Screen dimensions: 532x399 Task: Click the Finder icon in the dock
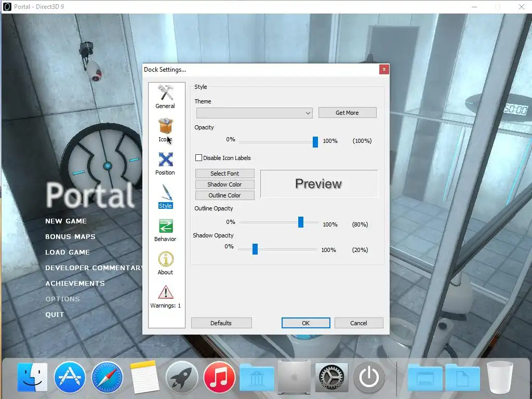(x=32, y=377)
